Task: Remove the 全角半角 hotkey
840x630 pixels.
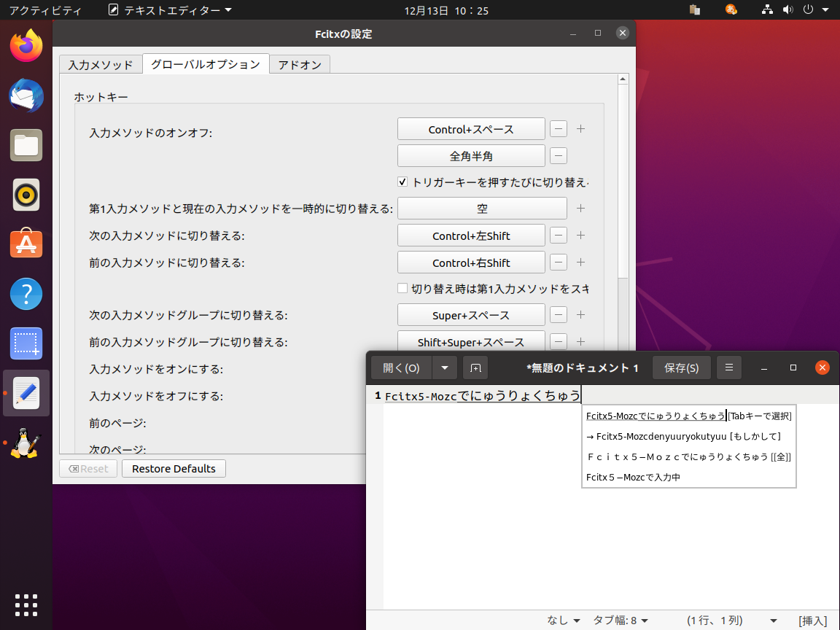Action: click(x=559, y=156)
